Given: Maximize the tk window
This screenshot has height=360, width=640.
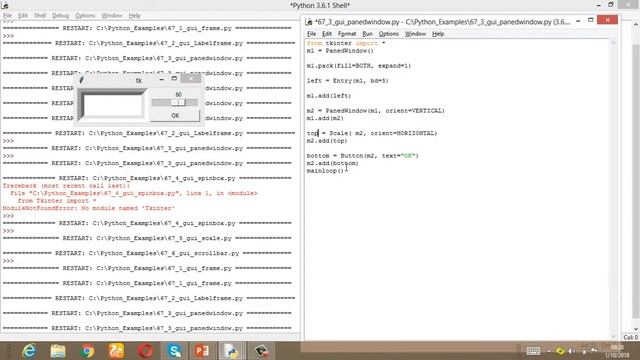Looking at the screenshot, I should [174, 79].
